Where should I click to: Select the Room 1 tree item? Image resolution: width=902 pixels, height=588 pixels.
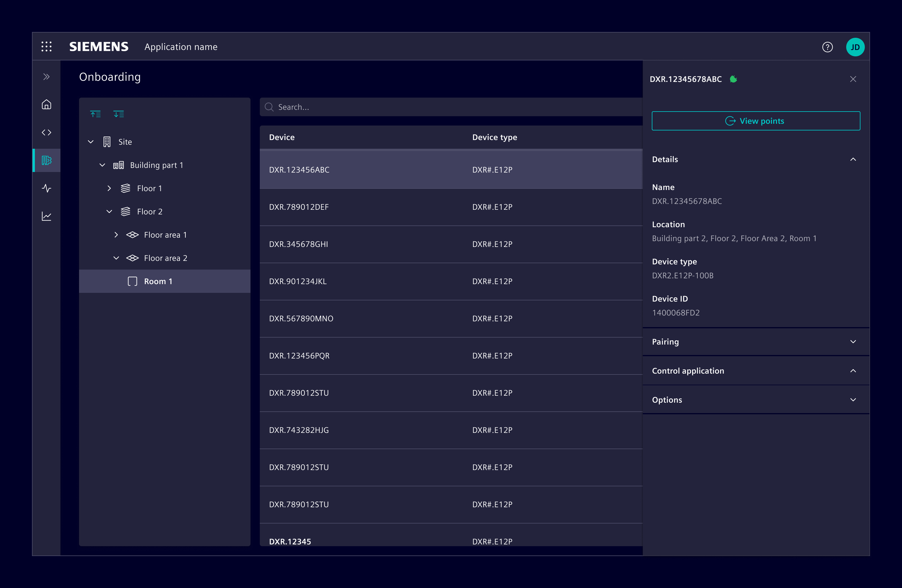click(x=158, y=282)
